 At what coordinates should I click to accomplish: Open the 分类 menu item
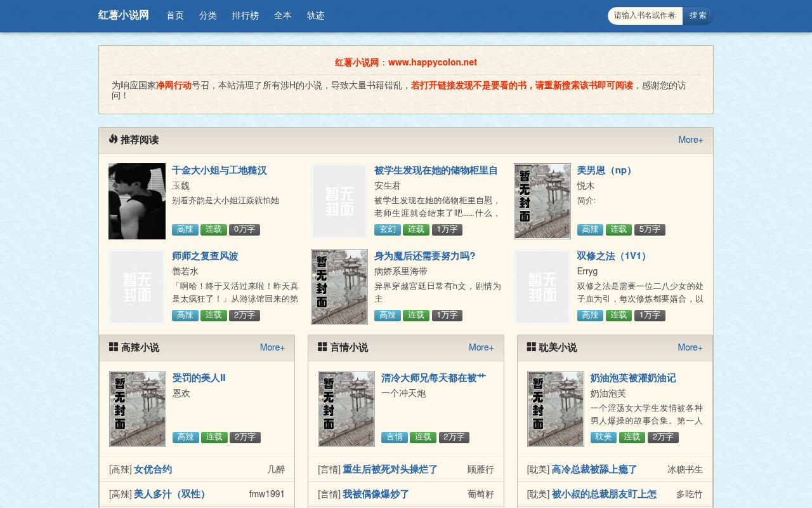click(208, 16)
